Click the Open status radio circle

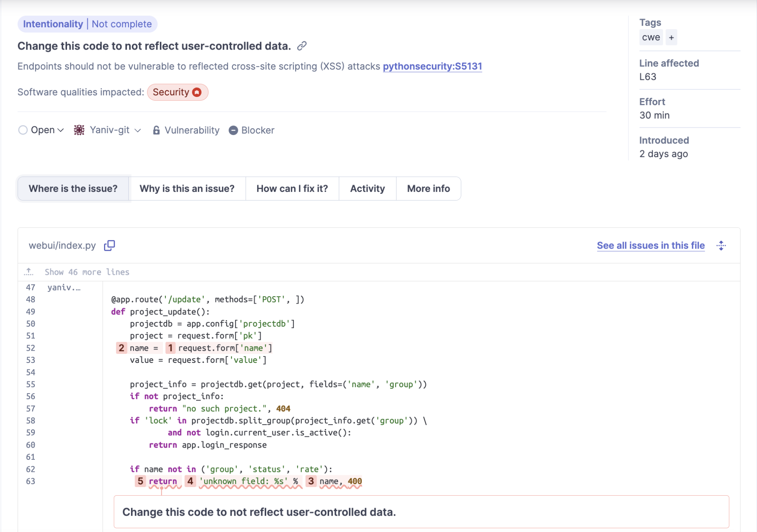[23, 130]
